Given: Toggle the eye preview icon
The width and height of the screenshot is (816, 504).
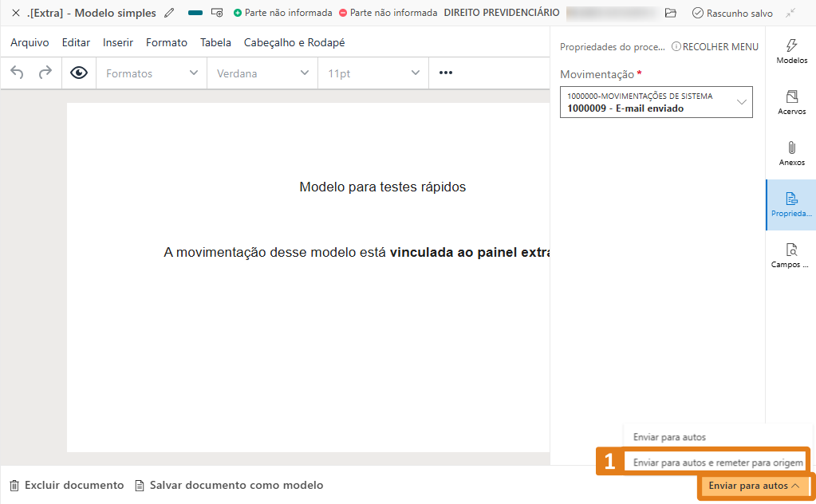Looking at the screenshot, I should click(79, 73).
